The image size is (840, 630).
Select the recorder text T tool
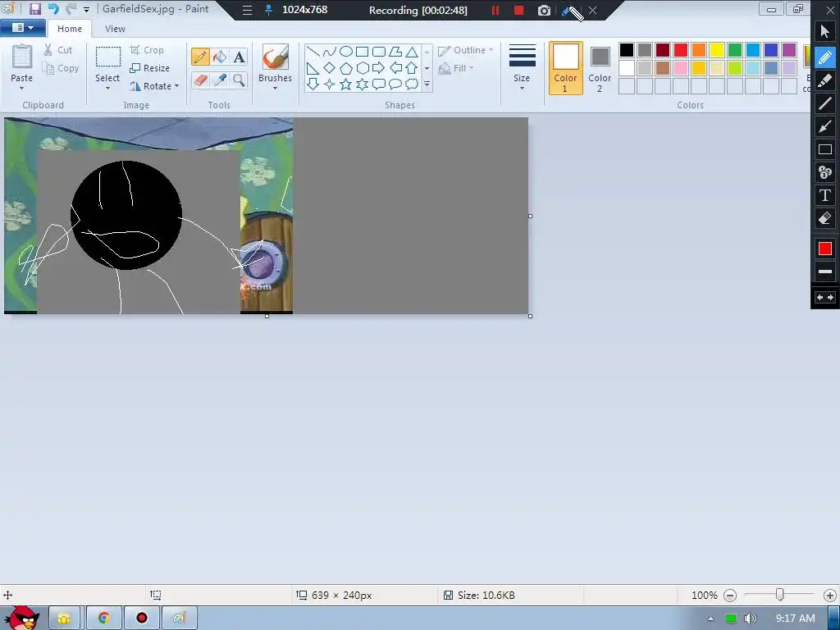click(825, 195)
